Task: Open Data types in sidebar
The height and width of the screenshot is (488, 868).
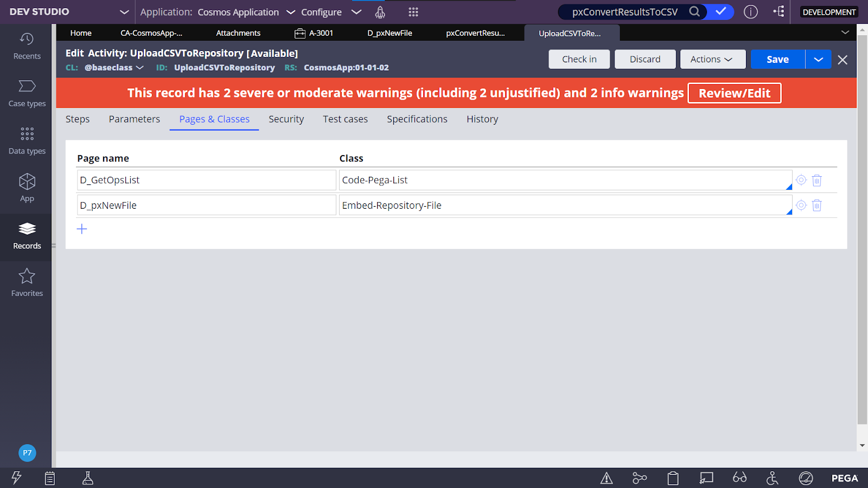Action: pyautogui.click(x=27, y=141)
